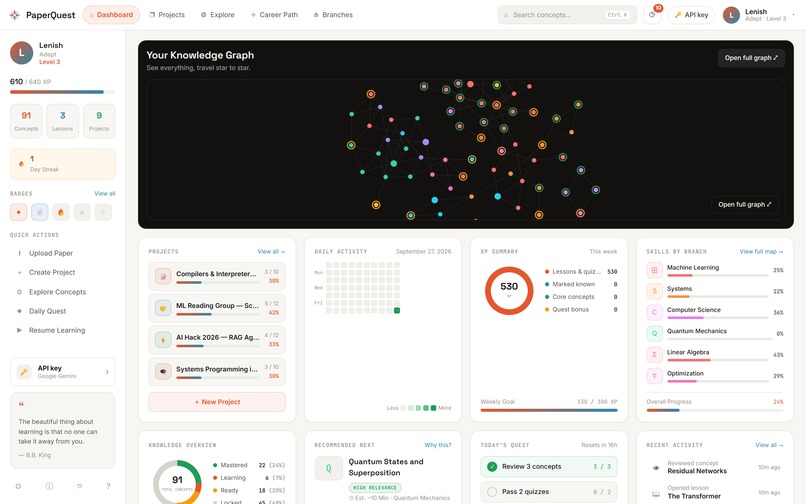Screen dimensions: 806x504
Task: Open the notifications icon showing 10
Action: click(x=652, y=15)
